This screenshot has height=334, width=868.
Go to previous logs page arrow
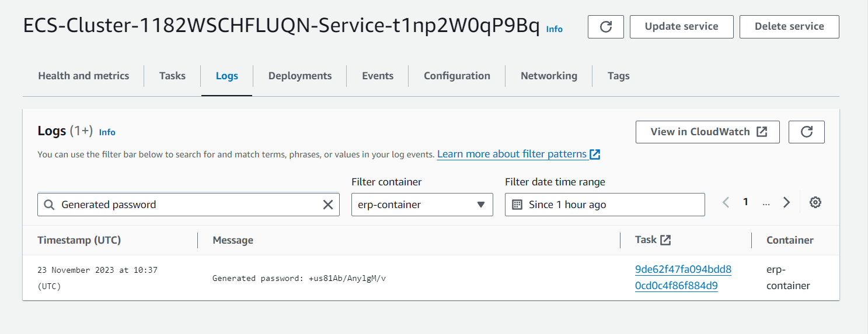click(x=726, y=202)
